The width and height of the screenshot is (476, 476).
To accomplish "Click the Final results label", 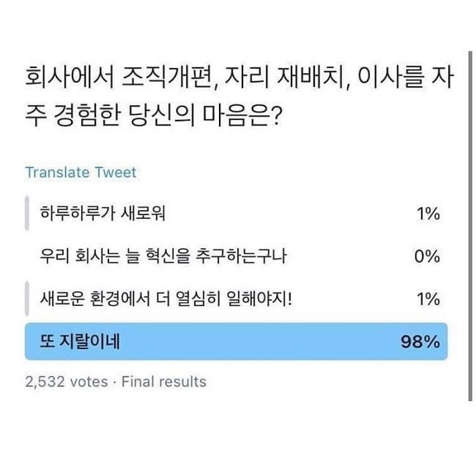I will point(164,381).
